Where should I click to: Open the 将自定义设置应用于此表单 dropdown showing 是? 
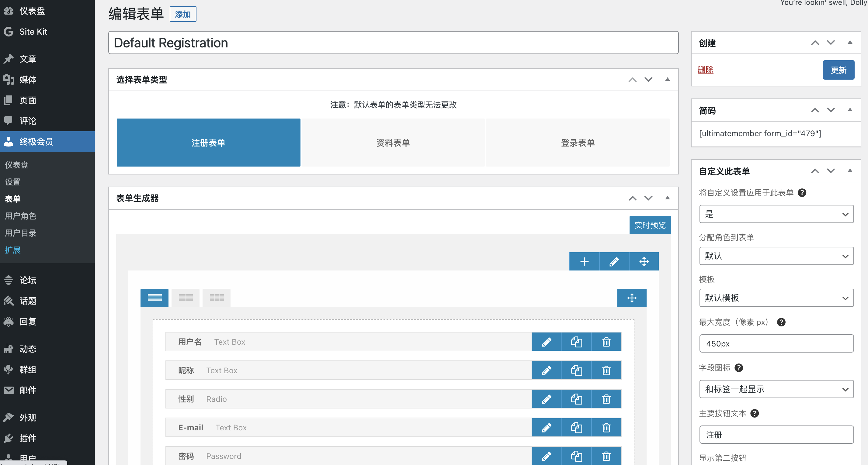click(776, 214)
